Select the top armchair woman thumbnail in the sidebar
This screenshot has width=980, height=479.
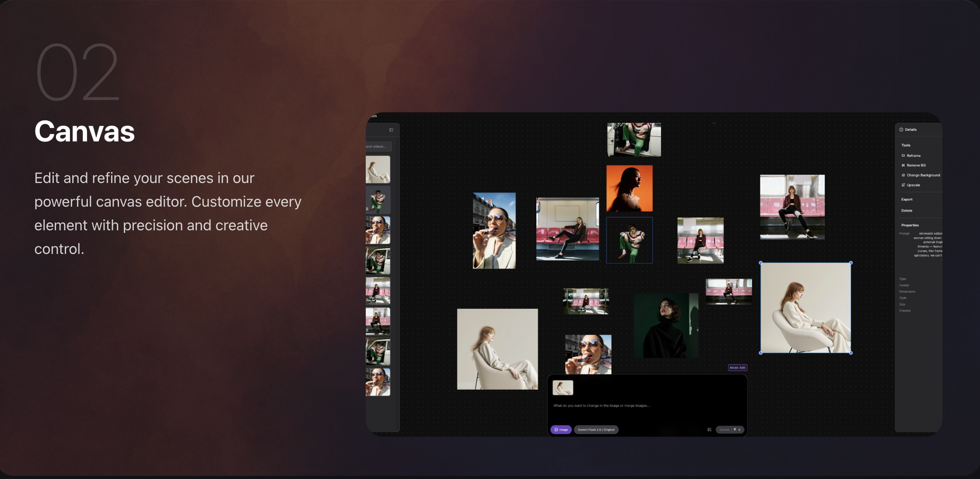(378, 169)
